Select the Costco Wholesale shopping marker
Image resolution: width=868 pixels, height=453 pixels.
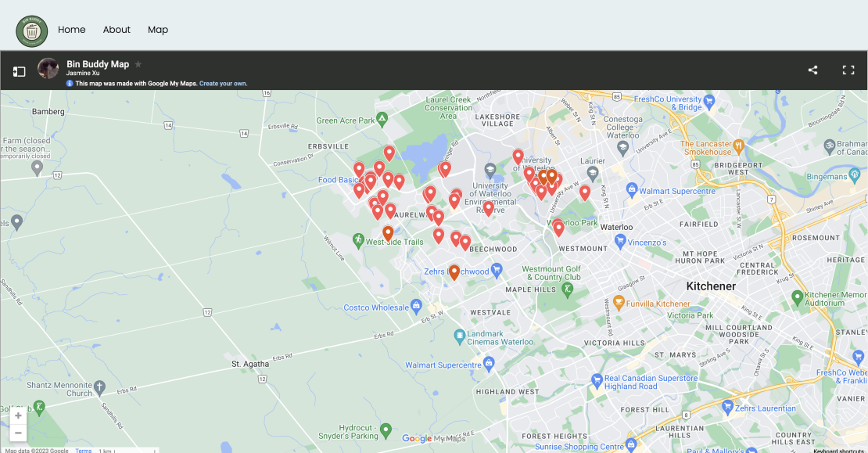[416, 306]
